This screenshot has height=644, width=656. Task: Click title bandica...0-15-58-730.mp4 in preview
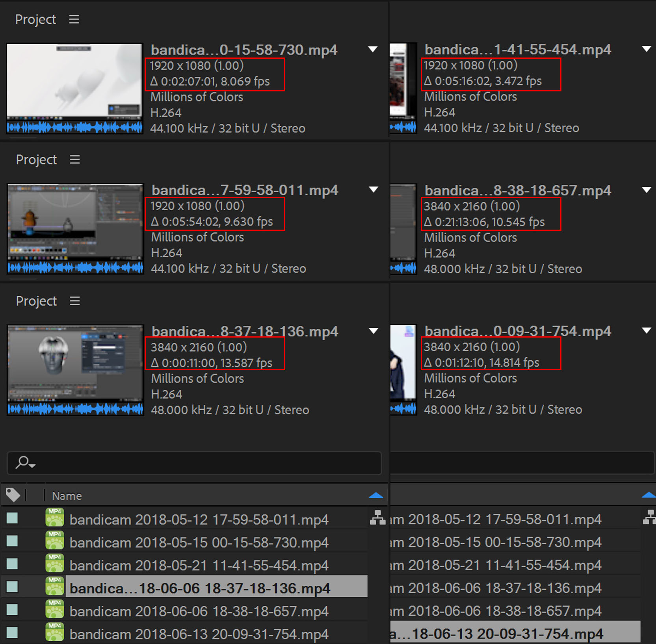[x=244, y=50]
